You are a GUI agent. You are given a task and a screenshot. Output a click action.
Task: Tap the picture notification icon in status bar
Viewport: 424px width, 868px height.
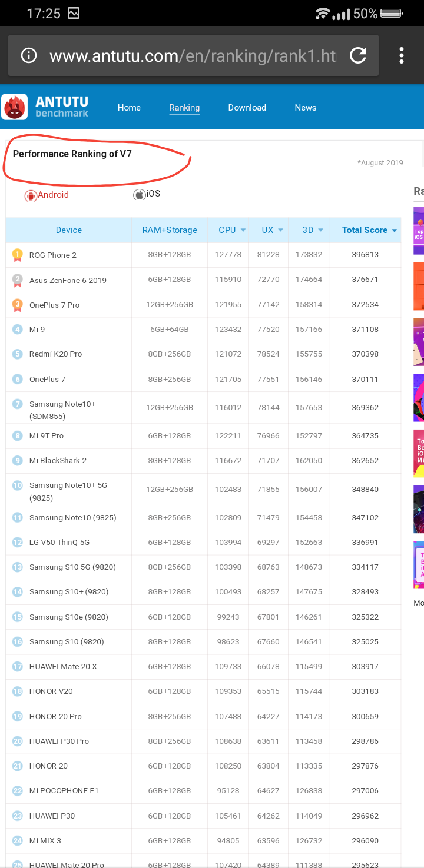(74, 13)
